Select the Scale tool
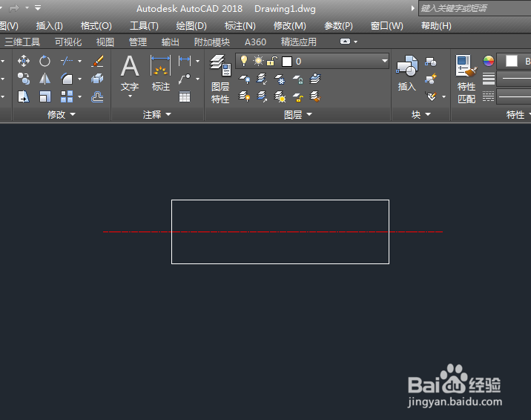 (44, 97)
